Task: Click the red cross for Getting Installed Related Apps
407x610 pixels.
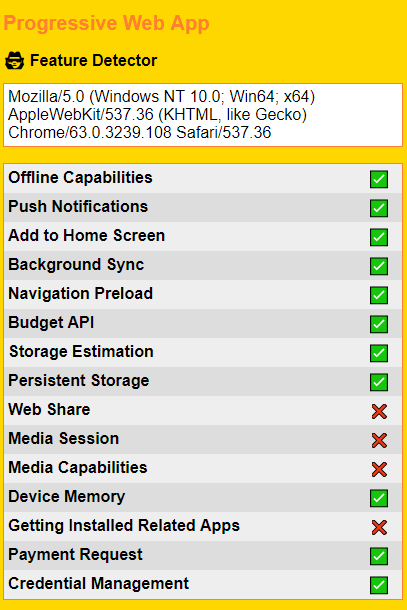Action: [379, 528]
